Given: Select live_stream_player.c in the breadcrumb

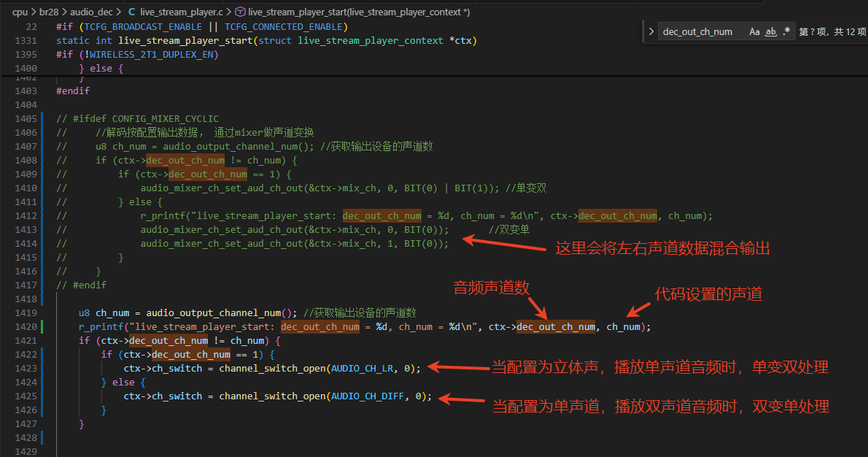Looking at the screenshot, I should (x=181, y=12).
